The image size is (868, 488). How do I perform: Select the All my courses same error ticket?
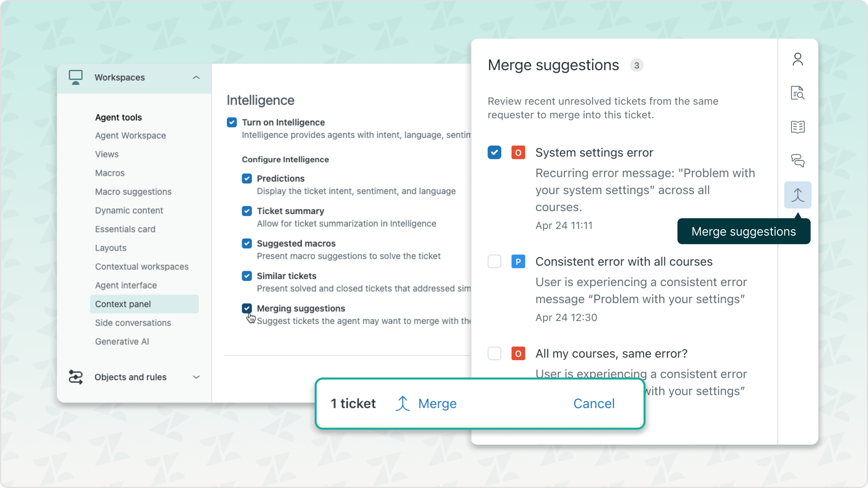[x=494, y=353]
